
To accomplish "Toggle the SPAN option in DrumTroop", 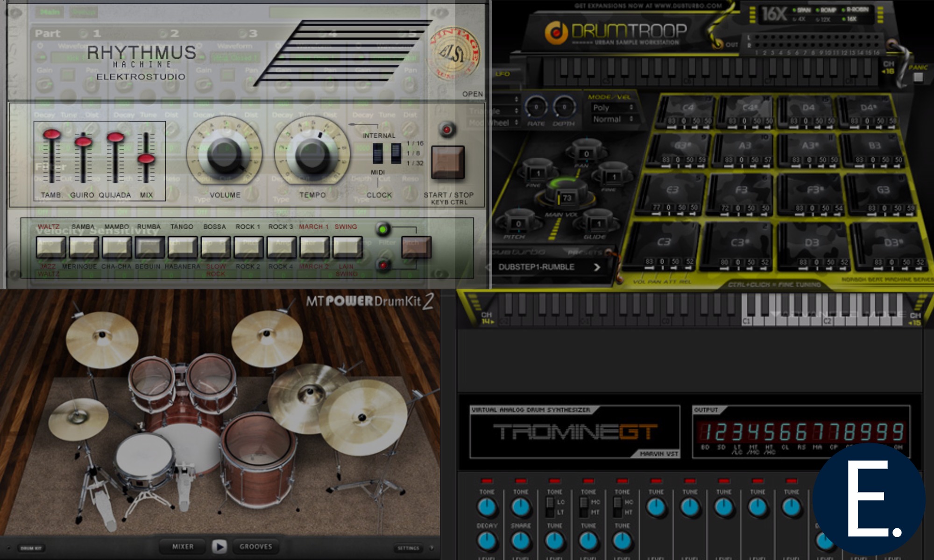I will 801,10.
